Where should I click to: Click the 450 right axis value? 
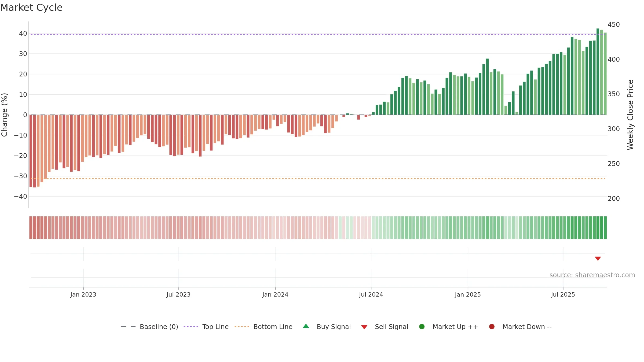[x=614, y=25]
